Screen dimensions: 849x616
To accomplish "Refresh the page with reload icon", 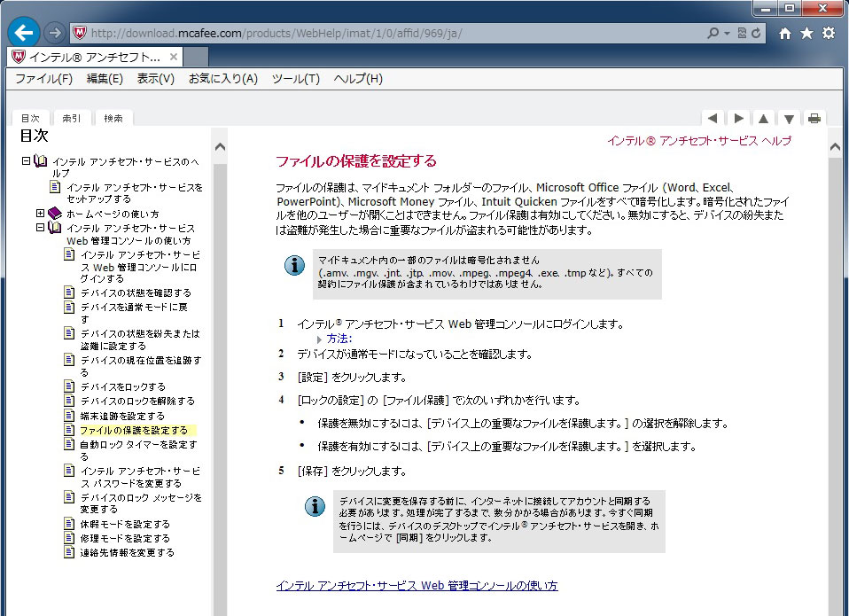I will tap(756, 33).
